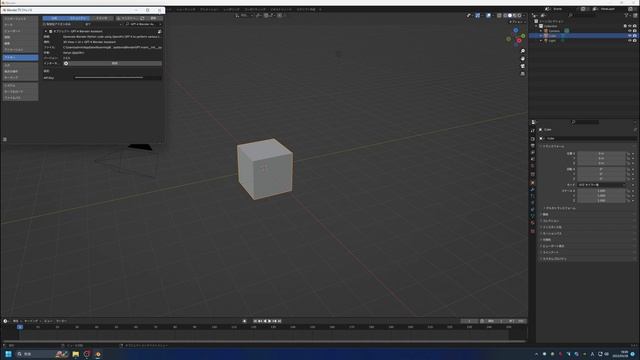This screenshot has width=640, height=360.
Task: Open the Preferences hamburger menu at bottom-left
Action: (x=5, y=139)
